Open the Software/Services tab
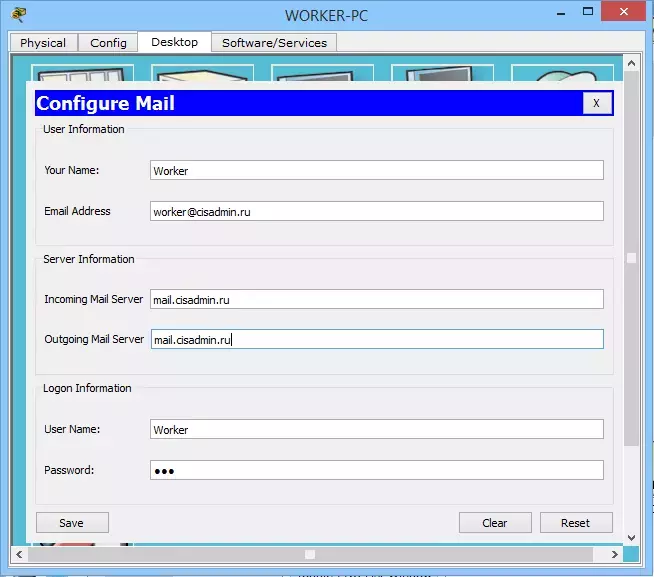 274,43
